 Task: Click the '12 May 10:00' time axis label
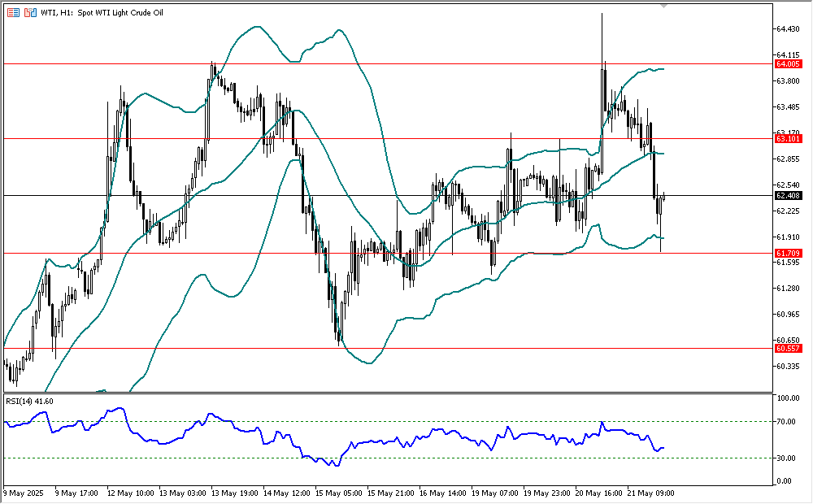click(x=131, y=493)
